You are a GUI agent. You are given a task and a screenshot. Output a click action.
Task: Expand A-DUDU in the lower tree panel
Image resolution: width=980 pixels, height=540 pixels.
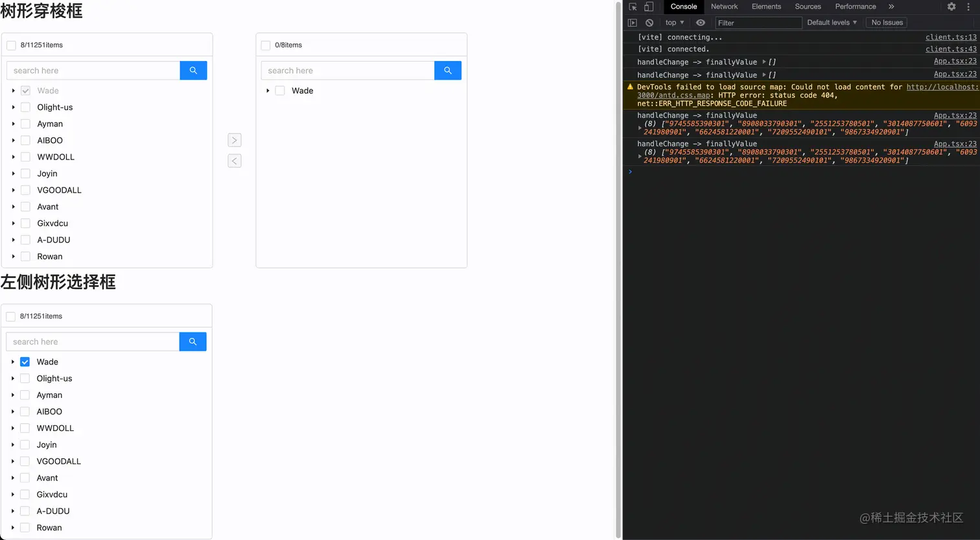tap(12, 511)
